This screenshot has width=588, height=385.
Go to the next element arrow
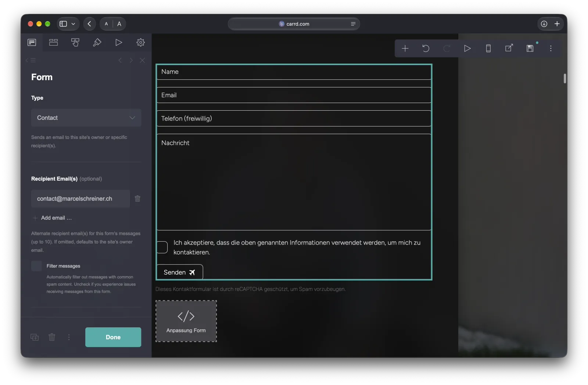[131, 60]
